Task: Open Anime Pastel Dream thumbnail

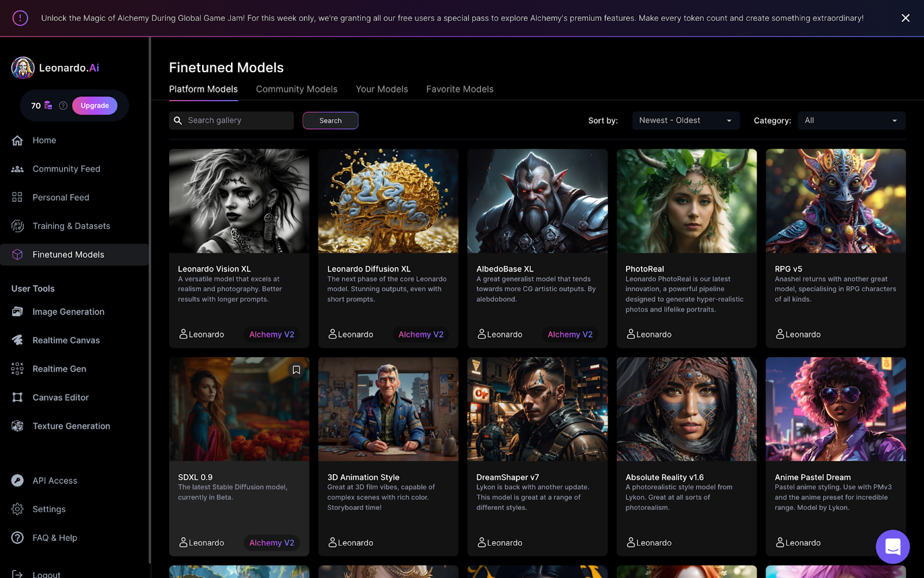Action: click(836, 409)
